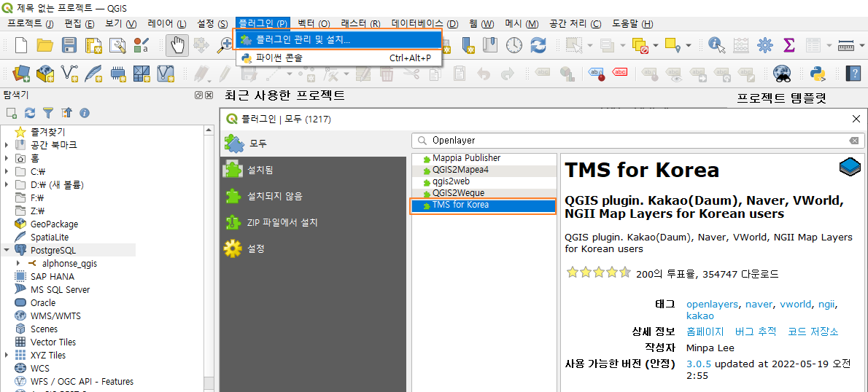The width and height of the screenshot is (868, 392).
Task: Open the Deselect Features dropdown arrow
Action: [656, 45]
